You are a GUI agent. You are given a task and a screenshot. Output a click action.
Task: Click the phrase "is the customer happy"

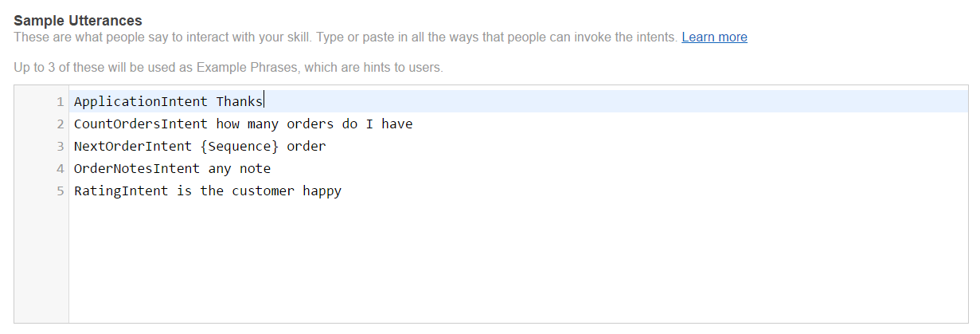259,191
